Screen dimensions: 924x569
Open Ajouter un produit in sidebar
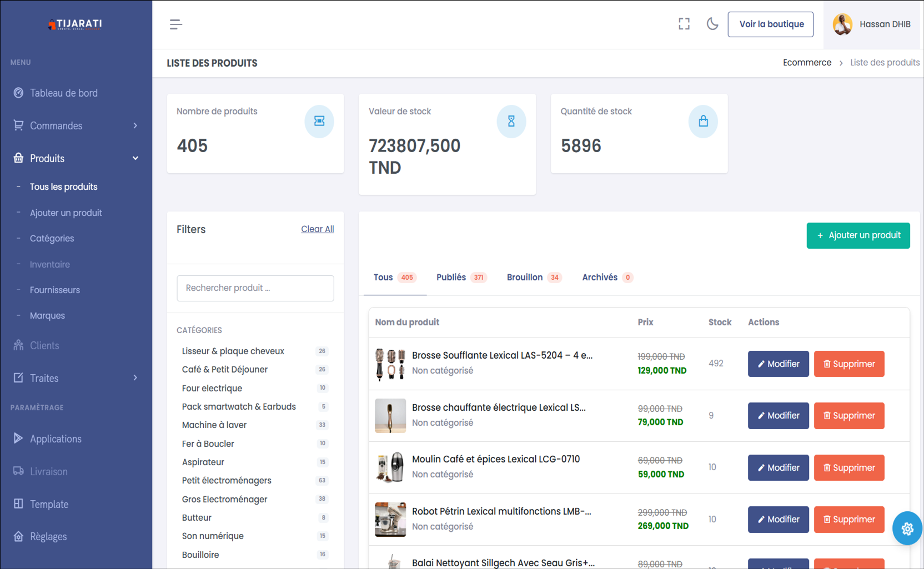66,213
